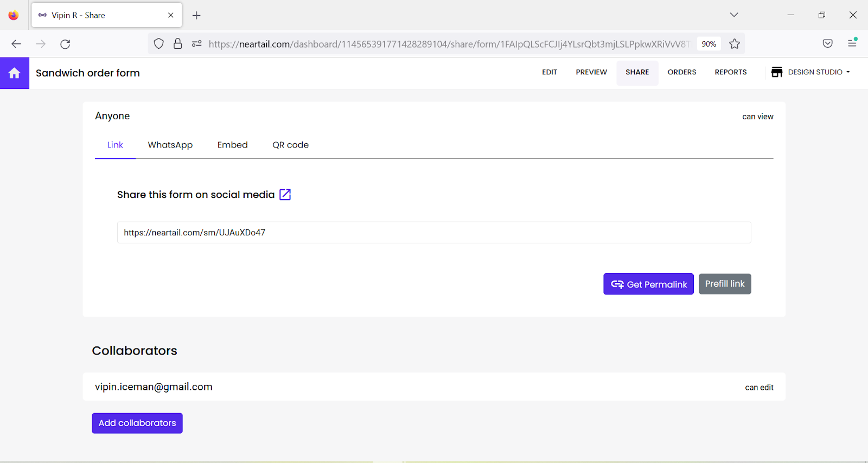868x463 pixels.
Task: Click the Get Permalink button
Action: pyautogui.click(x=648, y=284)
